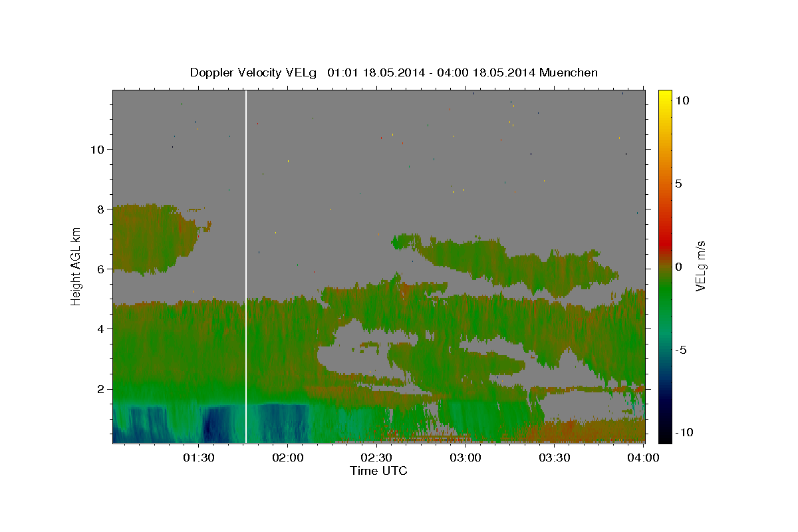
Task: Click the colorbar value -5 label
Action: (x=682, y=350)
